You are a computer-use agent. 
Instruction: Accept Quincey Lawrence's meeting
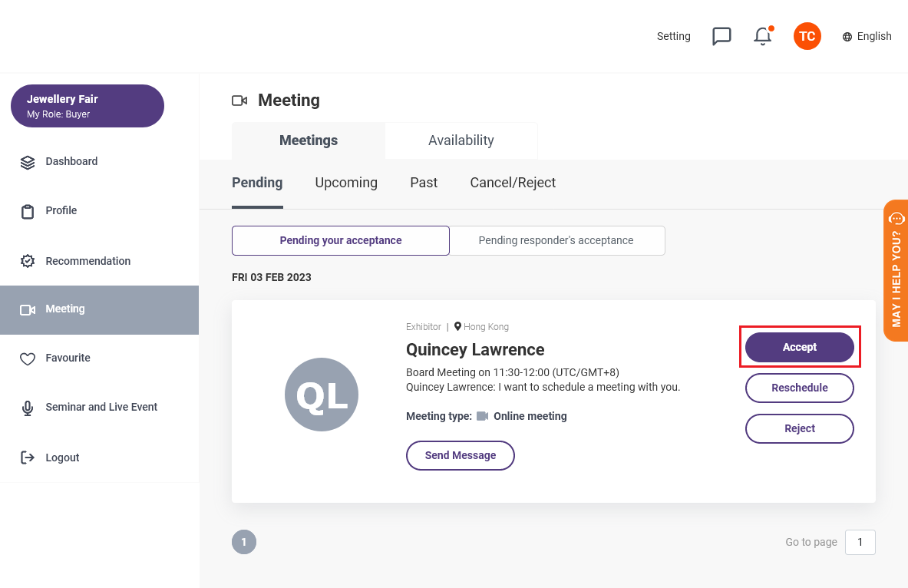pos(800,347)
